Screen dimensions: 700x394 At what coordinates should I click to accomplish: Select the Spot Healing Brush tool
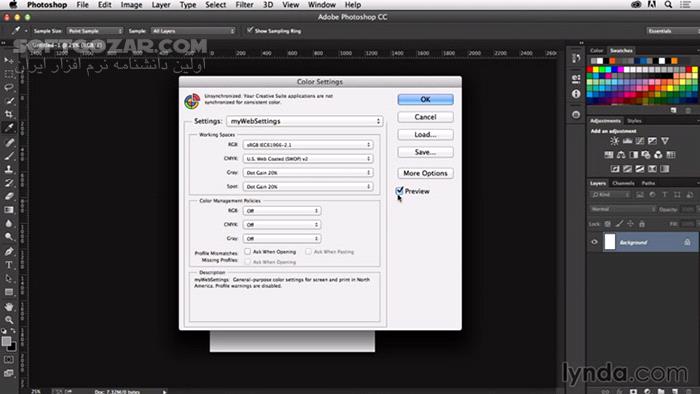8,142
